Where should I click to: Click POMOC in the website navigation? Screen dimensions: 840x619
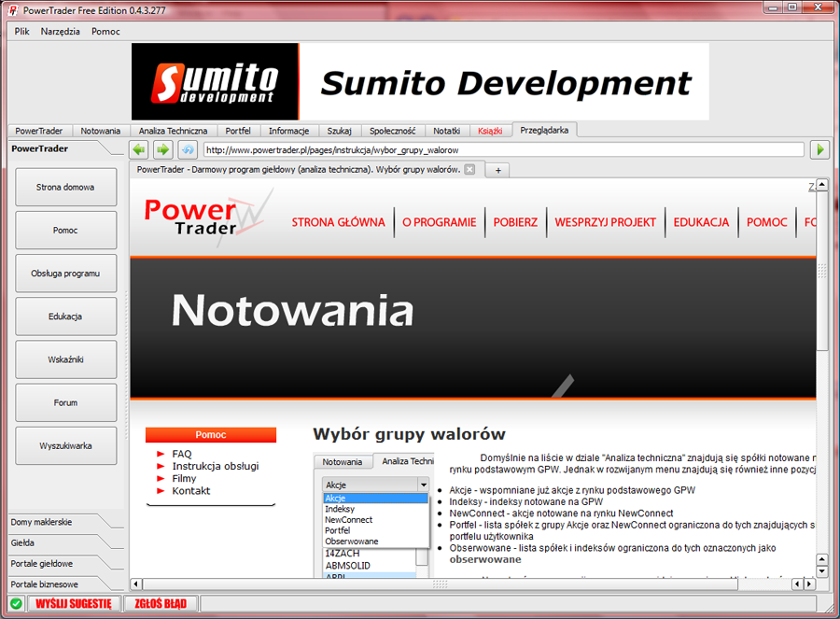[x=766, y=222]
